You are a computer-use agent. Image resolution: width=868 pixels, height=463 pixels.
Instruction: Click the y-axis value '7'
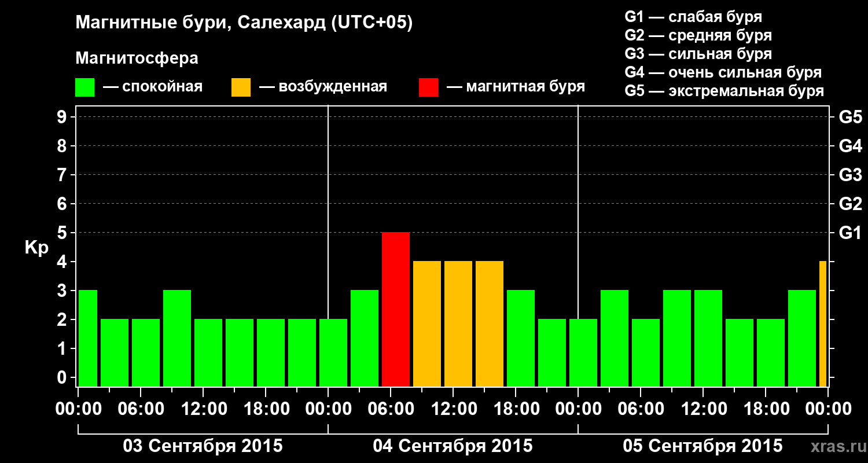click(62, 175)
